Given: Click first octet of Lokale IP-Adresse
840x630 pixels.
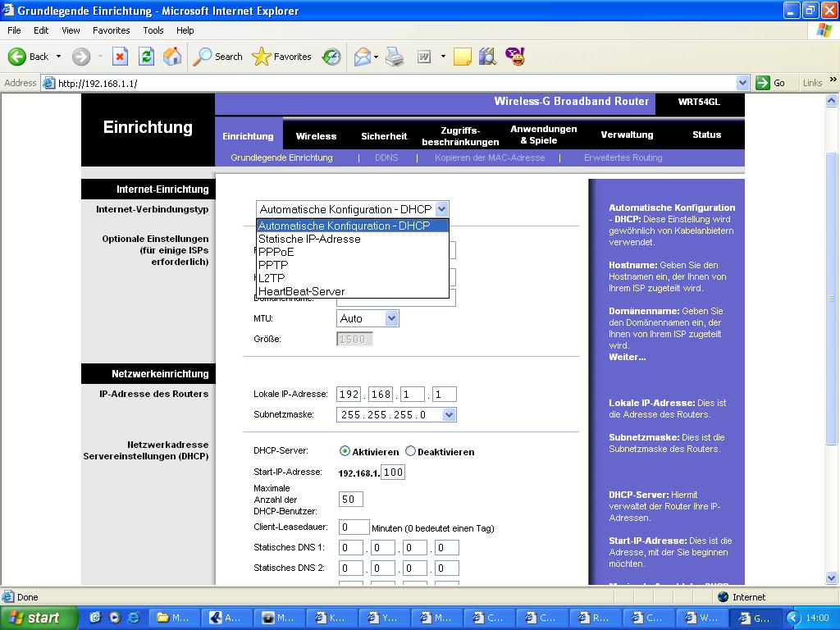Looking at the screenshot, I should [x=349, y=395].
